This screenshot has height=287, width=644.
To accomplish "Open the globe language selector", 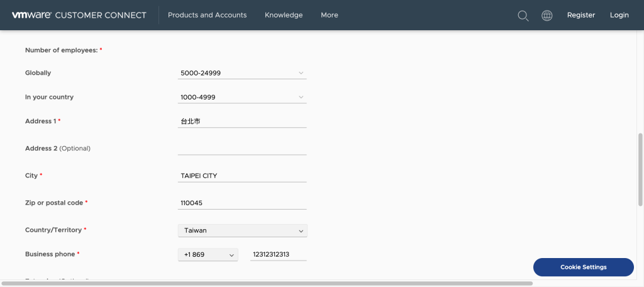I will coord(547,16).
